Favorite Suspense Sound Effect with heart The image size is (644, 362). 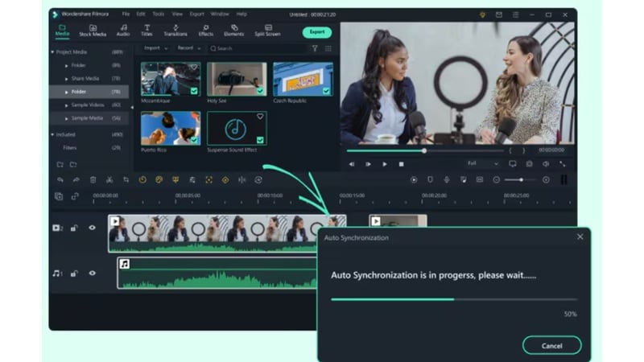pyautogui.click(x=260, y=117)
